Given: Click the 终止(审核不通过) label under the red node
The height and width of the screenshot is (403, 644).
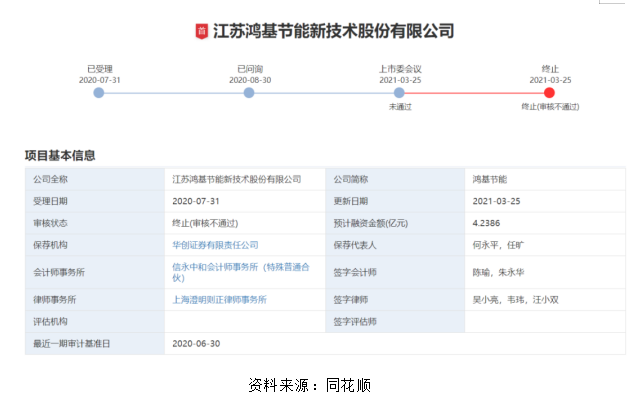Looking at the screenshot, I should tap(550, 107).
